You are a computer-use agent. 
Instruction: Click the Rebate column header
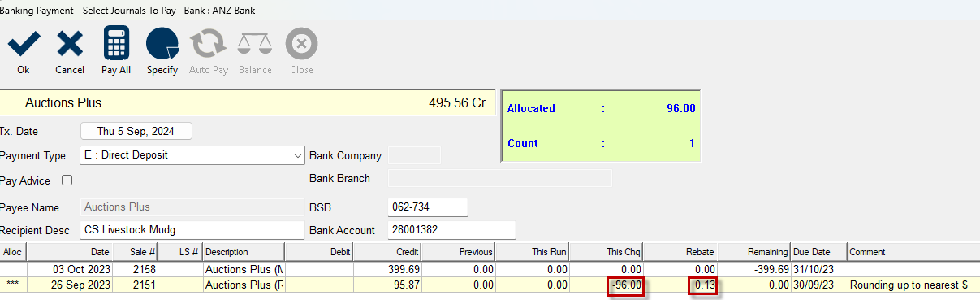(681, 252)
